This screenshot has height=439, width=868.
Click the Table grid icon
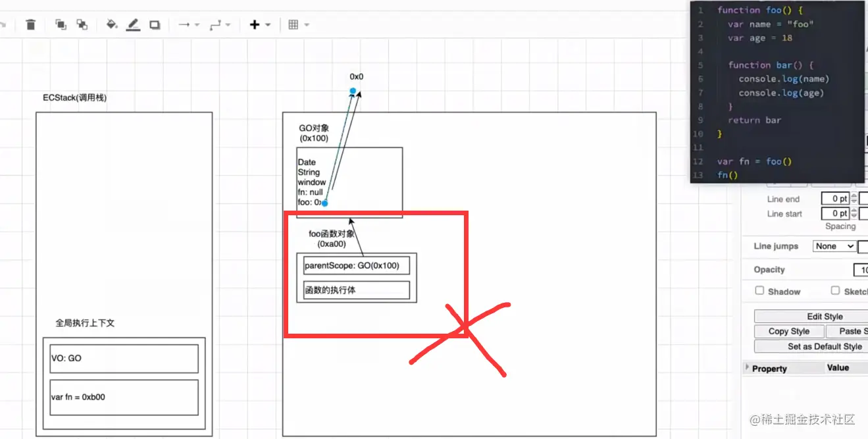pyautogui.click(x=294, y=25)
